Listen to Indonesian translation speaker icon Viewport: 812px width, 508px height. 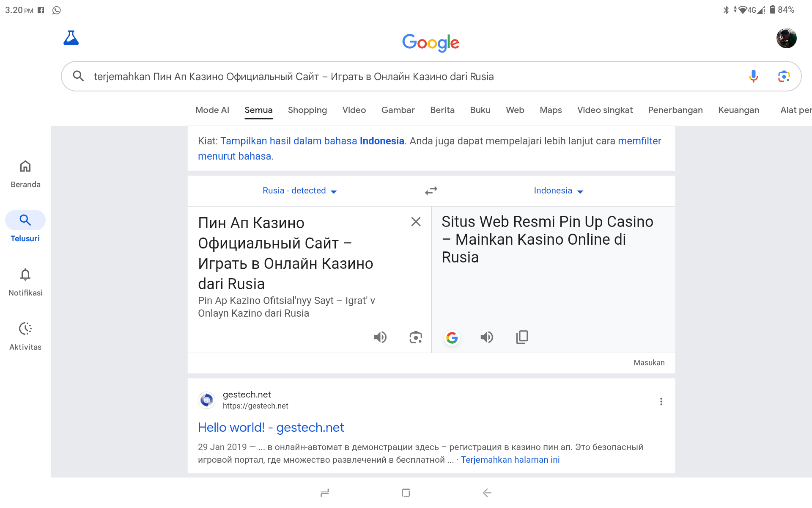coord(487,337)
